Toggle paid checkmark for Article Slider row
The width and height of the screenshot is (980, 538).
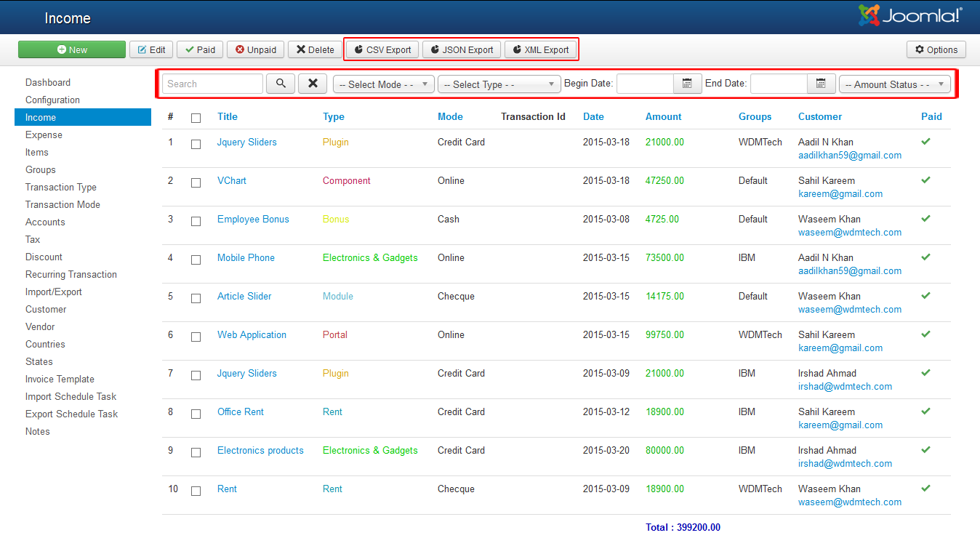(x=925, y=295)
